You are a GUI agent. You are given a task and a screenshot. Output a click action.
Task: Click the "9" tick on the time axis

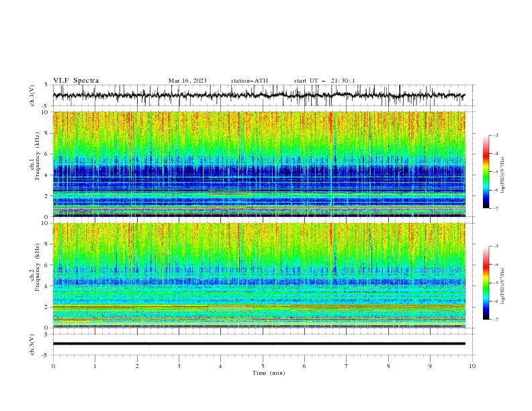[430, 366]
